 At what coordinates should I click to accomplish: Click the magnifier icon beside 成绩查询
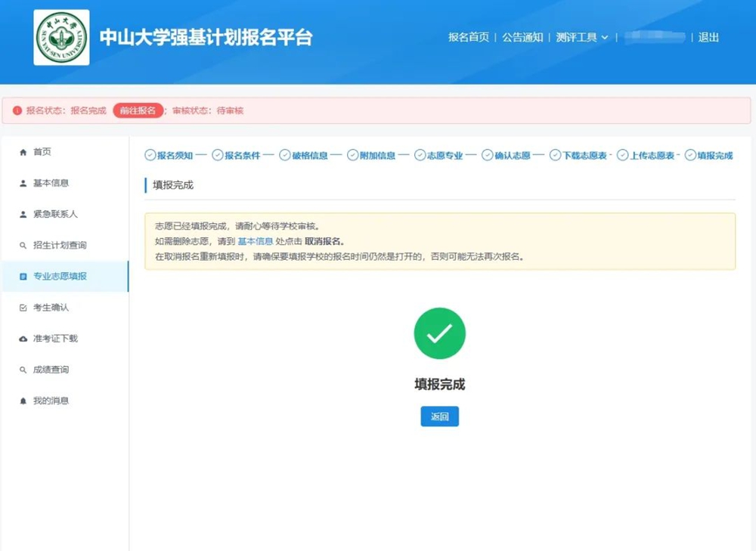pos(23,370)
